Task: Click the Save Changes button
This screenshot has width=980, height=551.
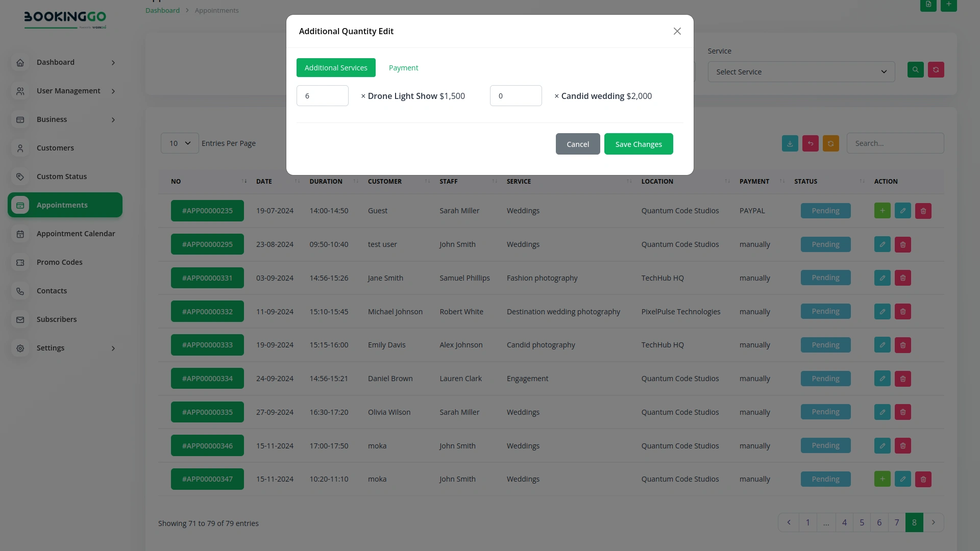Action: (639, 144)
